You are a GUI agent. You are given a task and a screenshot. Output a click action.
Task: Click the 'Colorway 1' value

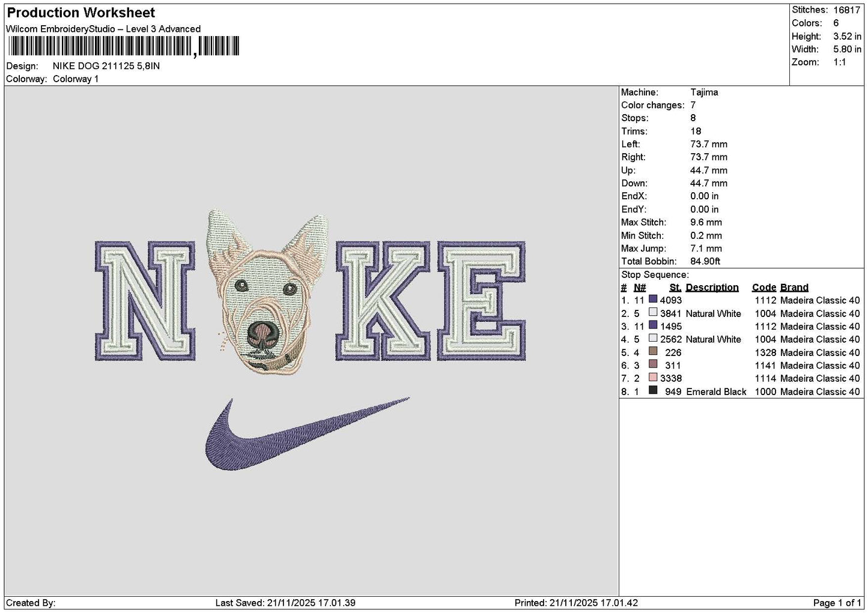[76, 79]
